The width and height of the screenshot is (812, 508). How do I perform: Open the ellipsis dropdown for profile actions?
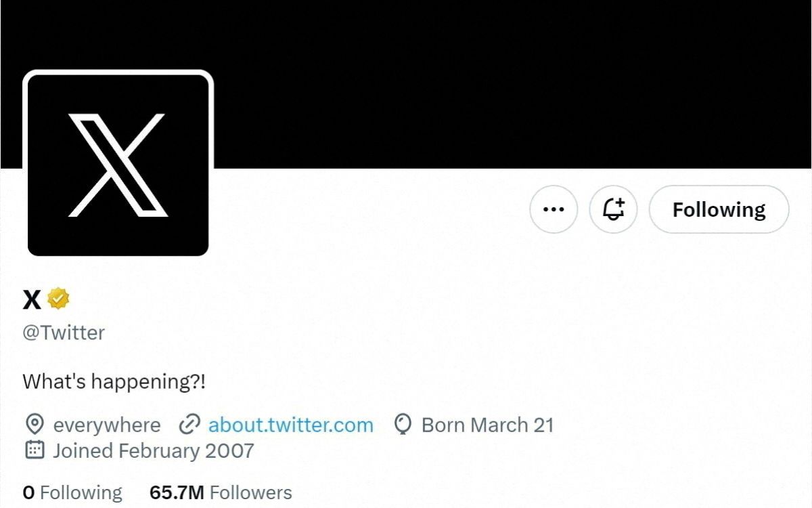(x=554, y=209)
